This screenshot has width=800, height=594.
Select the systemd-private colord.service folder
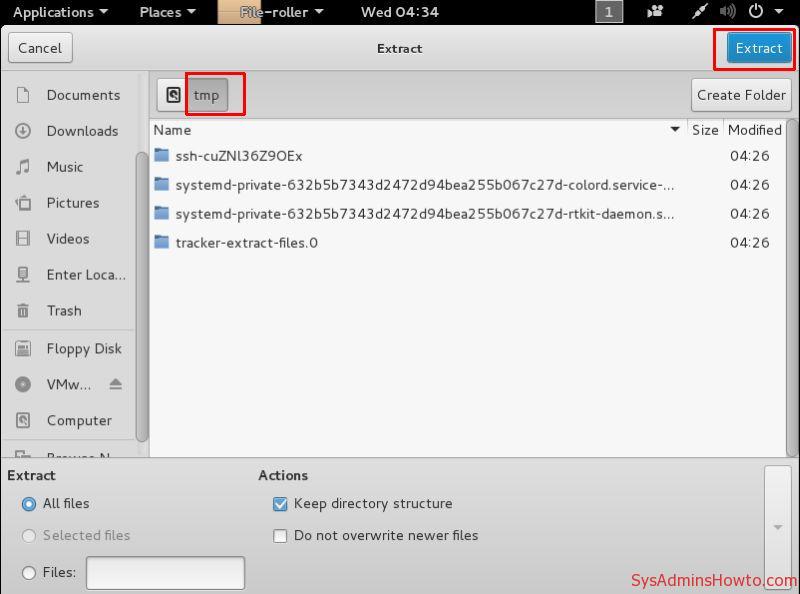467,185
